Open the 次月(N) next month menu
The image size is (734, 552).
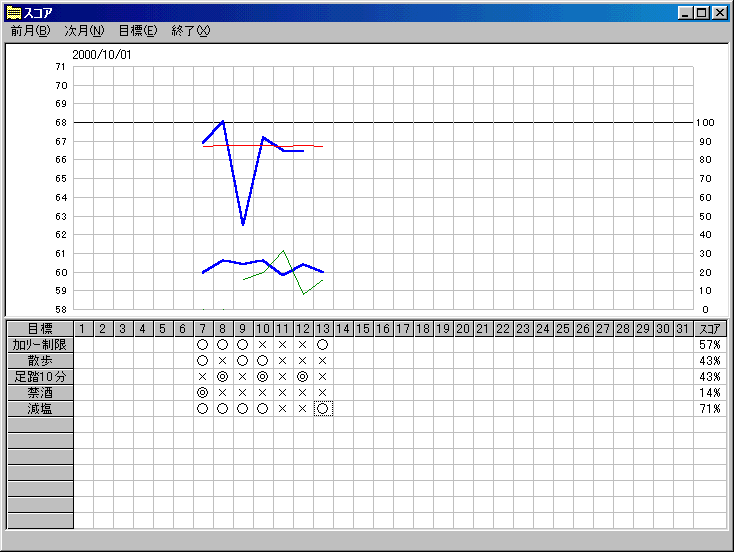pos(84,31)
